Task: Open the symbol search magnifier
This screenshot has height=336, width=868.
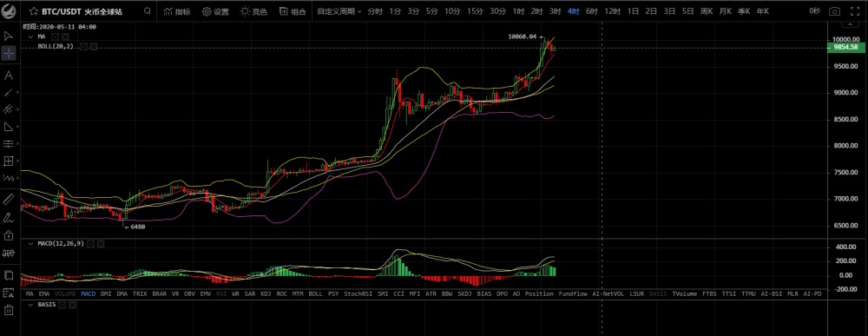Action: [147, 11]
